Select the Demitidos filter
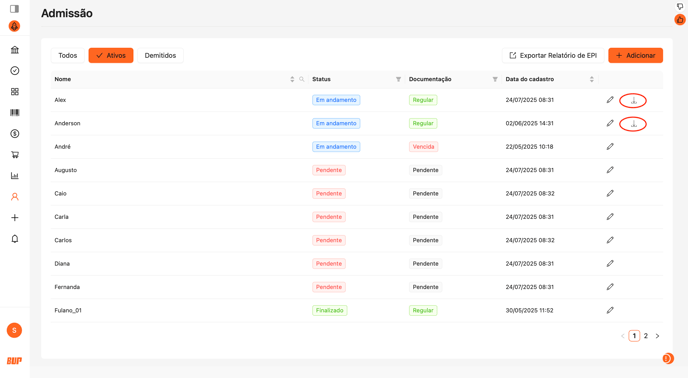Viewport: 688px width, 378px height. (x=160, y=55)
